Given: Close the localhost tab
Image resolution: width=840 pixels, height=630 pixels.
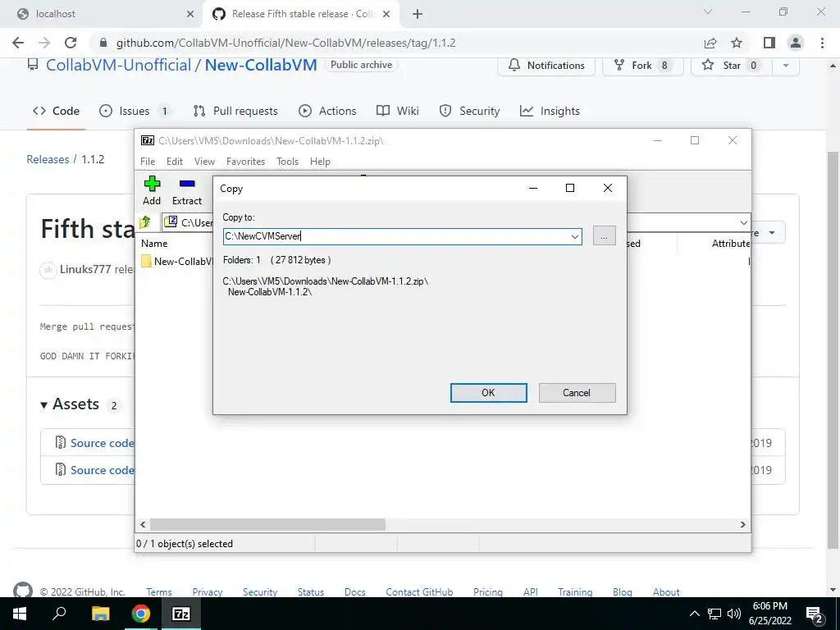Looking at the screenshot, I should click(190, 14).
